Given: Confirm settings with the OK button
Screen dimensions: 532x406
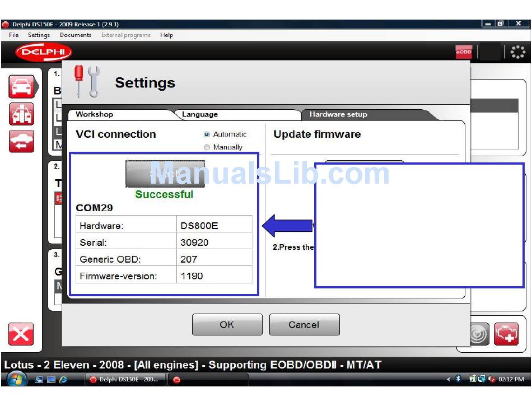Looking at the screenshot, I should pyautogui.click(x=227, y=325).
